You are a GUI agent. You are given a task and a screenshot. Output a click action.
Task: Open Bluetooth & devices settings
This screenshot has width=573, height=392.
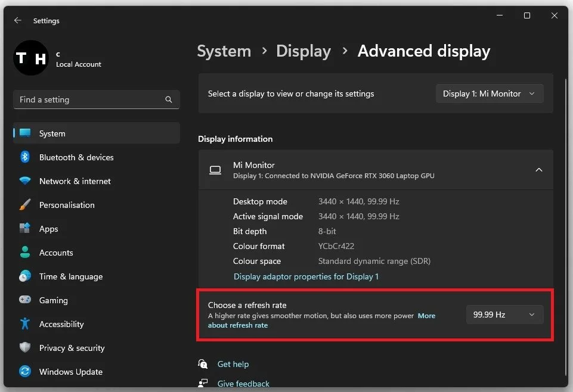coord(97,157)
